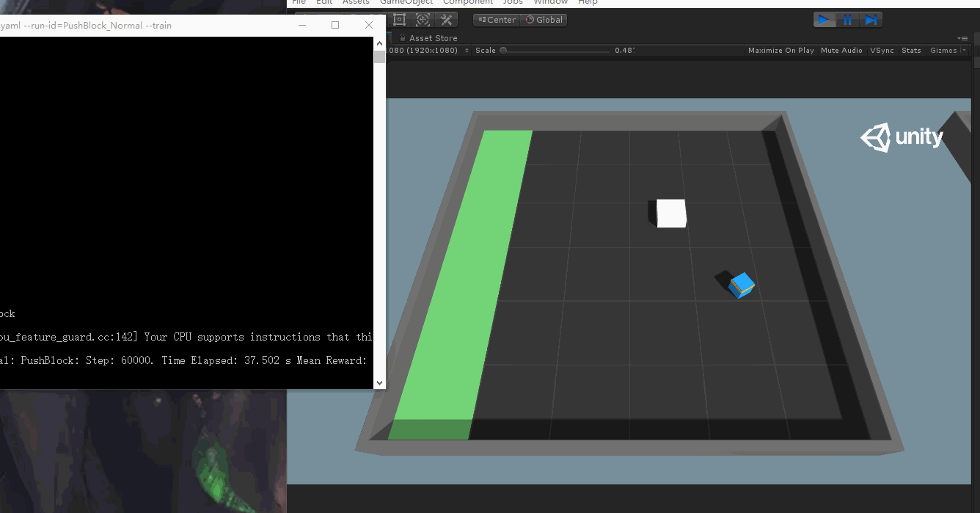Maximize the console window
Screen dimensions: 980x513
click(335, 25)
